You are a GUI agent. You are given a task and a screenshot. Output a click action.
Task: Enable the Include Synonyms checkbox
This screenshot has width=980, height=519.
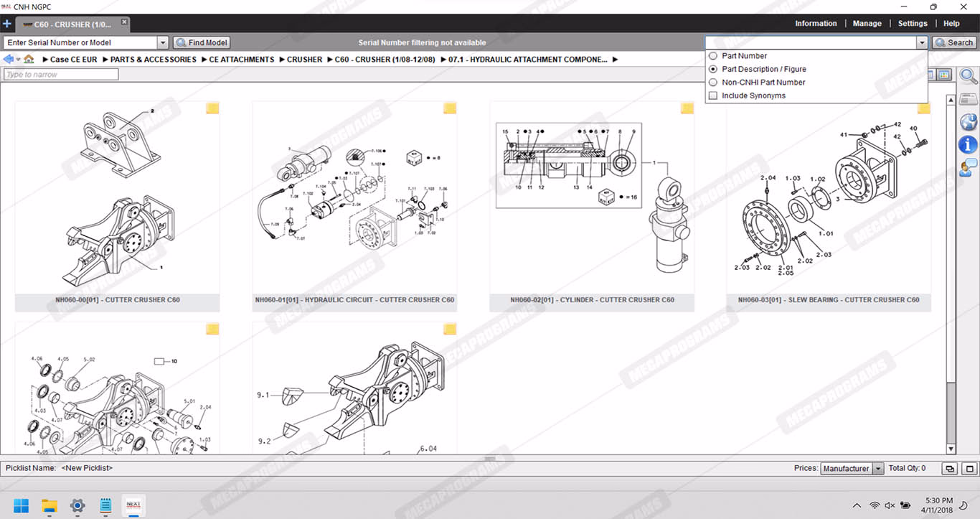point(713,95)
